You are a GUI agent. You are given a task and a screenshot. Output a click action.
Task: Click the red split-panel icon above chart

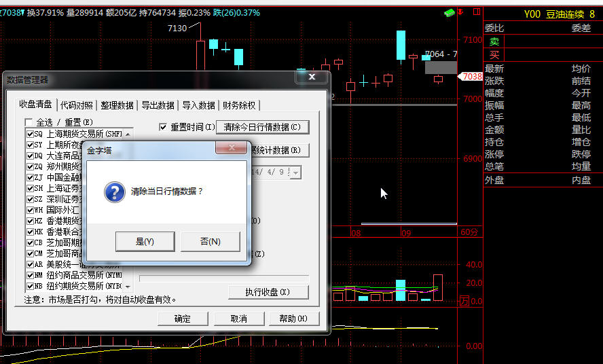click(x=477, y=12)
